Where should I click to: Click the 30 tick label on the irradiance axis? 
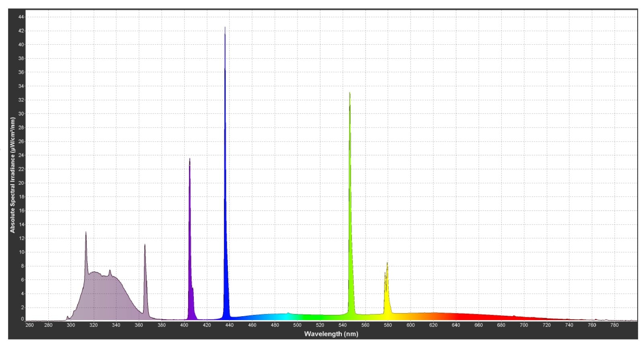[21, 114]
